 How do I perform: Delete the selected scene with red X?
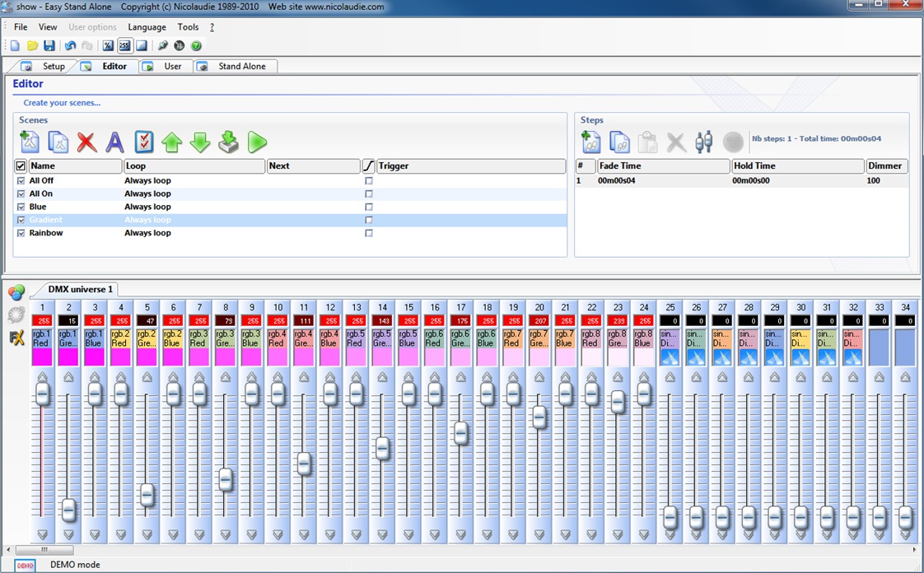(x=86, y=142)
